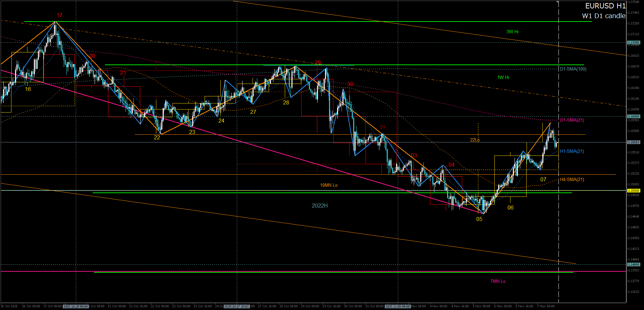Click the 2025.11.03 00:00 date marker
Image resolution: width=644 pixels, height=310 pixels.
point(398,306)
